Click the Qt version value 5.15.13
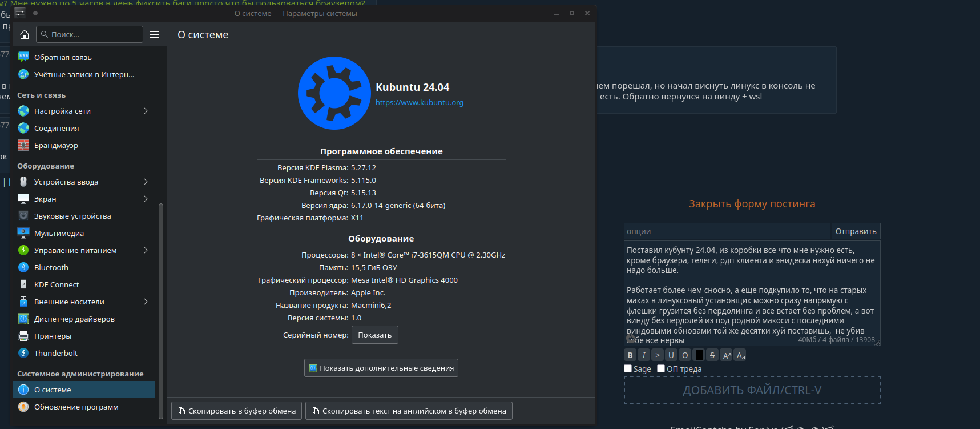This screenshot has width=980, height=429. (364, 193)
